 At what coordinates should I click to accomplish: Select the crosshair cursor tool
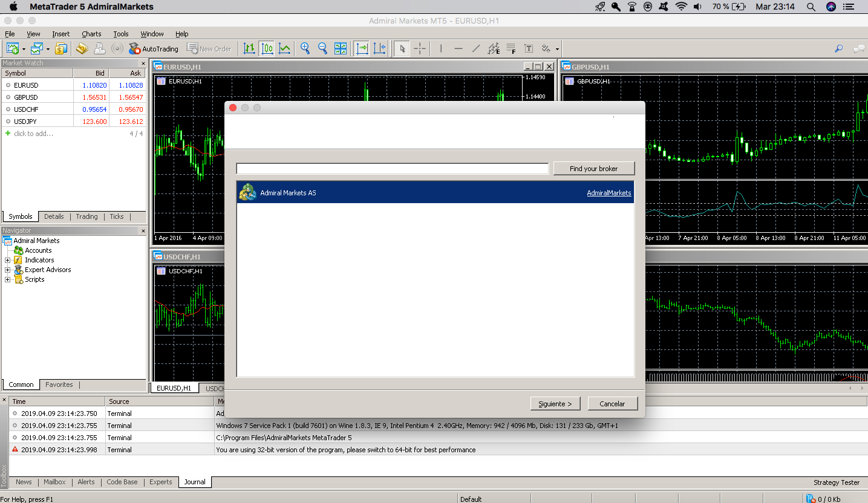coord(420,49)
